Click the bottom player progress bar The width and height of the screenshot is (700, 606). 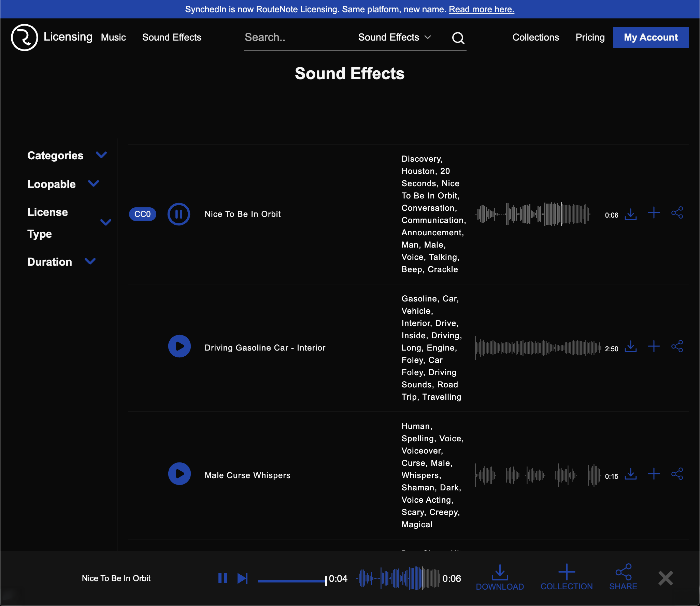click(x=292, y=580)
